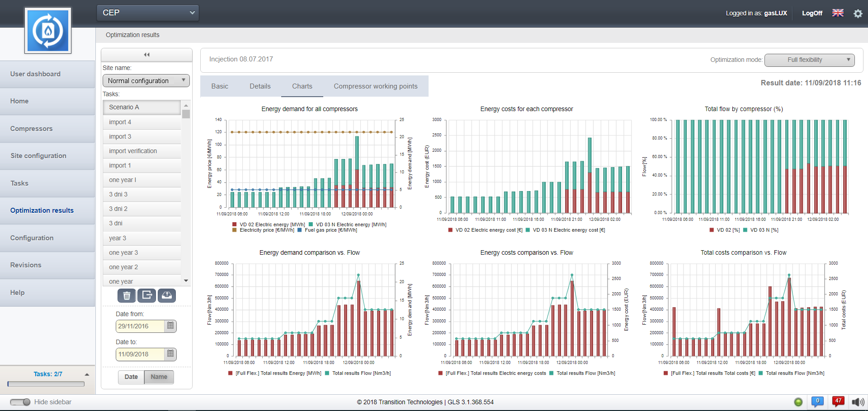Change language via UK flag icon
Image resolution: width=868 pixels, height=411 pixels.
click(x=838, y=13)
